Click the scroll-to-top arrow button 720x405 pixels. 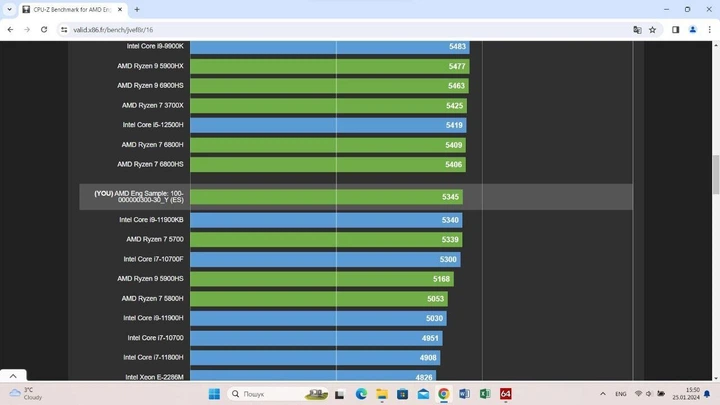click(13, 376)
